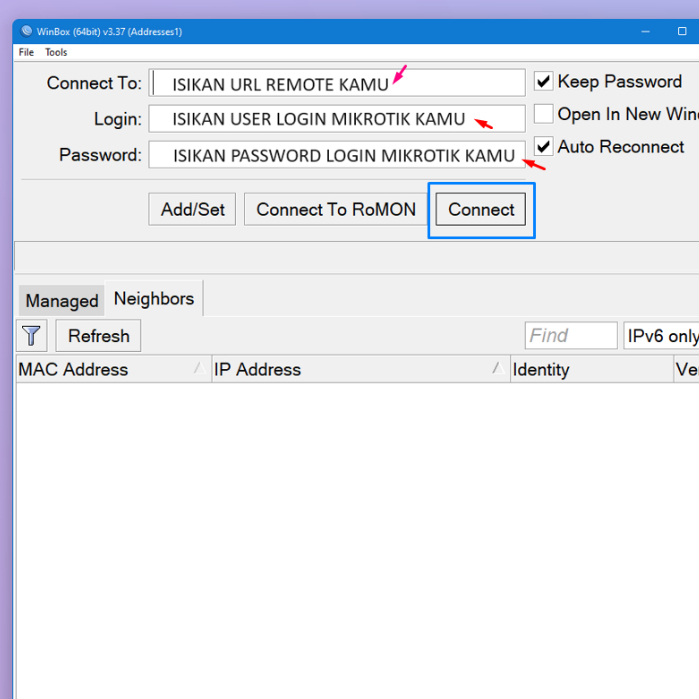The height and width of the screenshot is (699, 699).
Task: Select the Neighbors tab
Action: point(154,298)
